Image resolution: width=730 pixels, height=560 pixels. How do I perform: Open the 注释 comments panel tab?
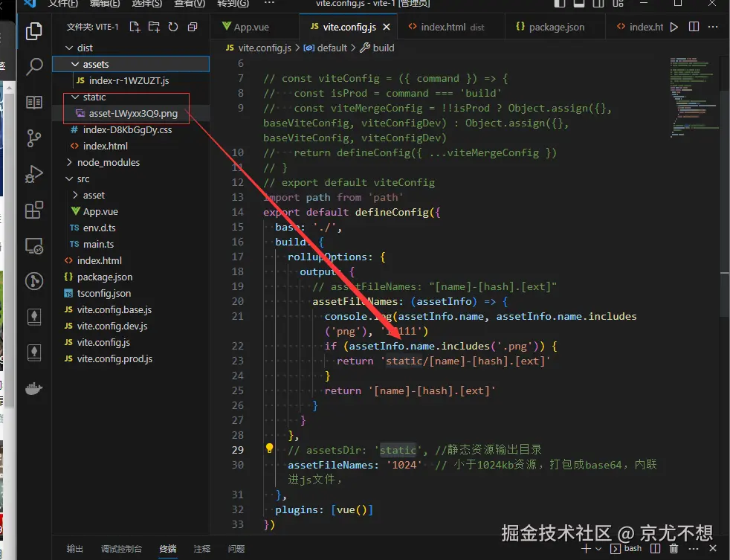tap(201, 549)
